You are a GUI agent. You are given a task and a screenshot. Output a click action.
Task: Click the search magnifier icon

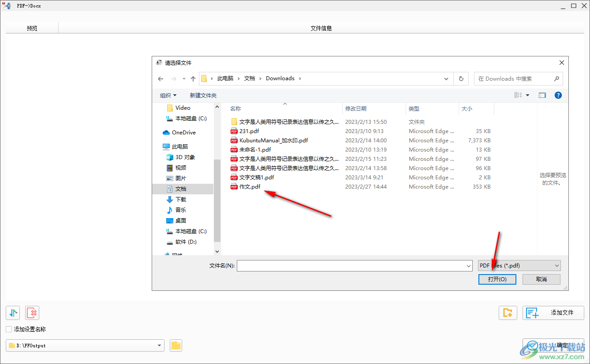[556, 78]
